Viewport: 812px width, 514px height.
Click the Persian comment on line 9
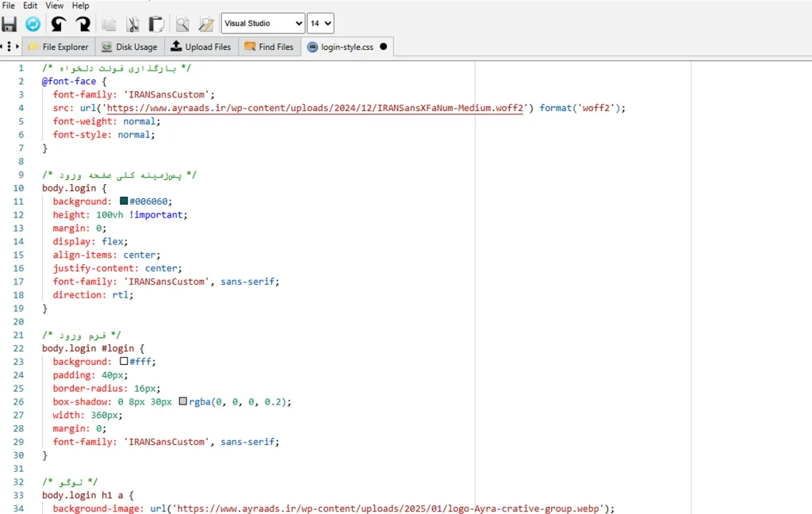120,175
